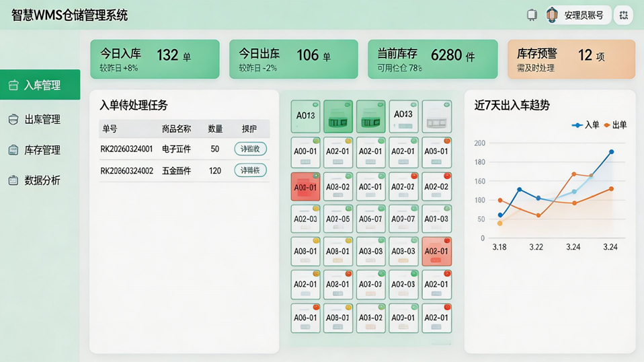
Task: Click the 106 outbound count value
Action: (x=308, y=55)
